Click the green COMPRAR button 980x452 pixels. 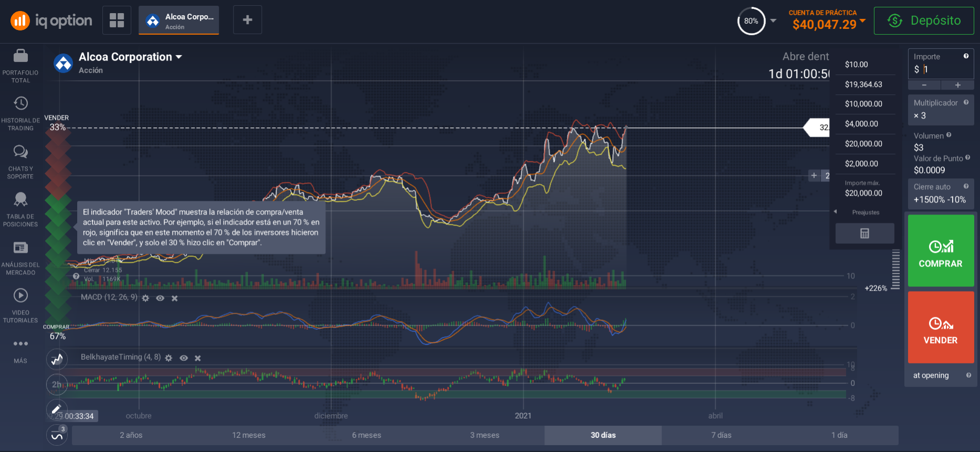(941, 251)
